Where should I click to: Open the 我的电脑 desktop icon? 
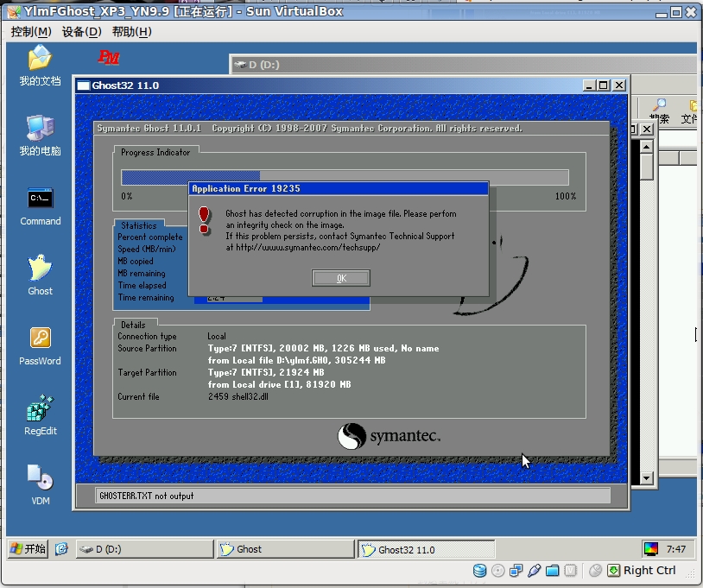point(40,136)
